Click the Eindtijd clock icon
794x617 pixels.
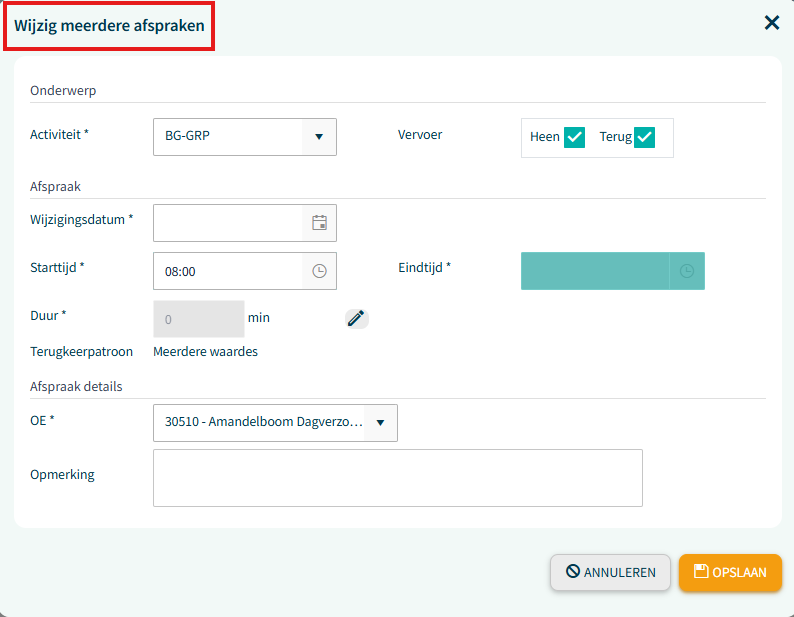click(687, 271)
